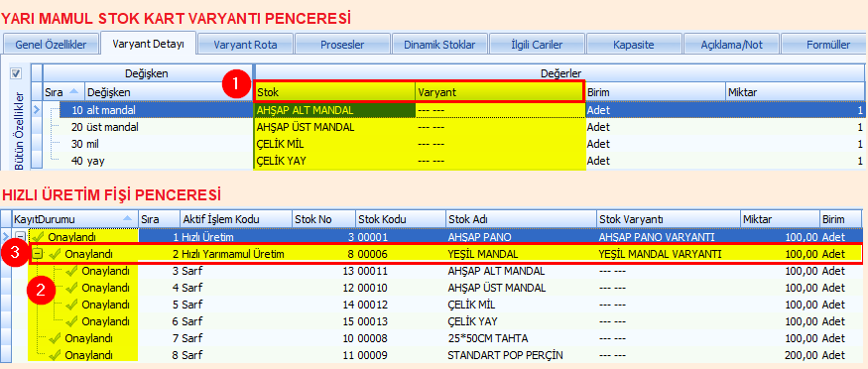Click the approval checkmark of row 7 Sarf
The height and width of the screenshot is (369, 868).
(x=55, y=338)
